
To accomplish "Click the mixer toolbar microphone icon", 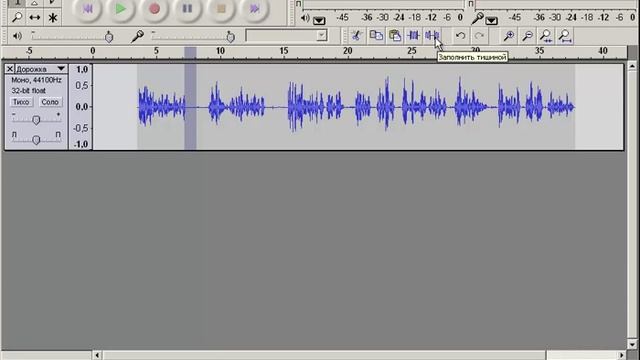I will coord(138,36).
